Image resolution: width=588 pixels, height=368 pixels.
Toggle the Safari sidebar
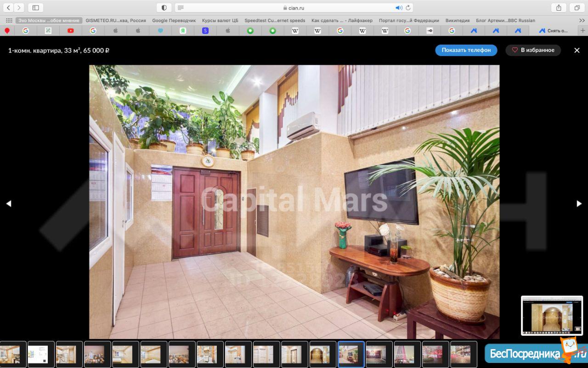35,8
